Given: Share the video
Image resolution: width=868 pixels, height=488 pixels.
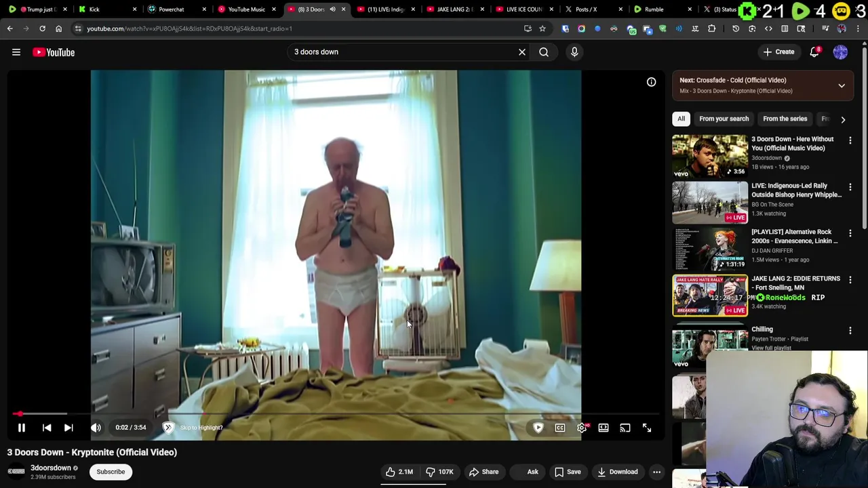Looking at the screenshot, I should click(484, 472).
